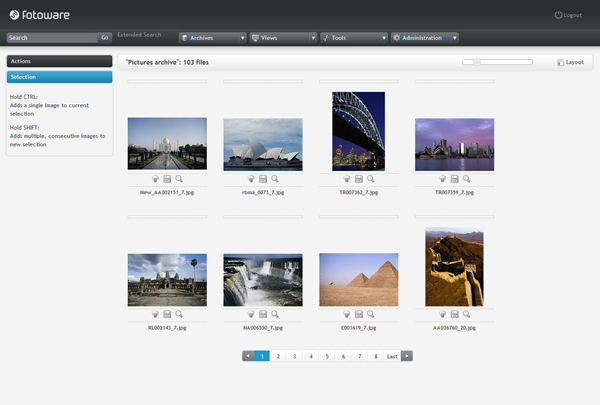Click the lightbulb icon under RL002143_7.jpg
600x405 pixels.
coord(155,314)
